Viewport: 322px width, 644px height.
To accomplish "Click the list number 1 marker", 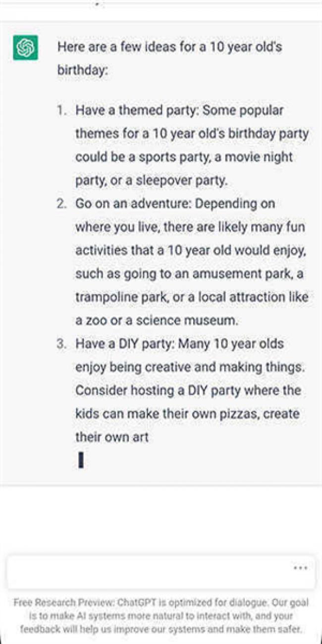I will coord(61,110).
